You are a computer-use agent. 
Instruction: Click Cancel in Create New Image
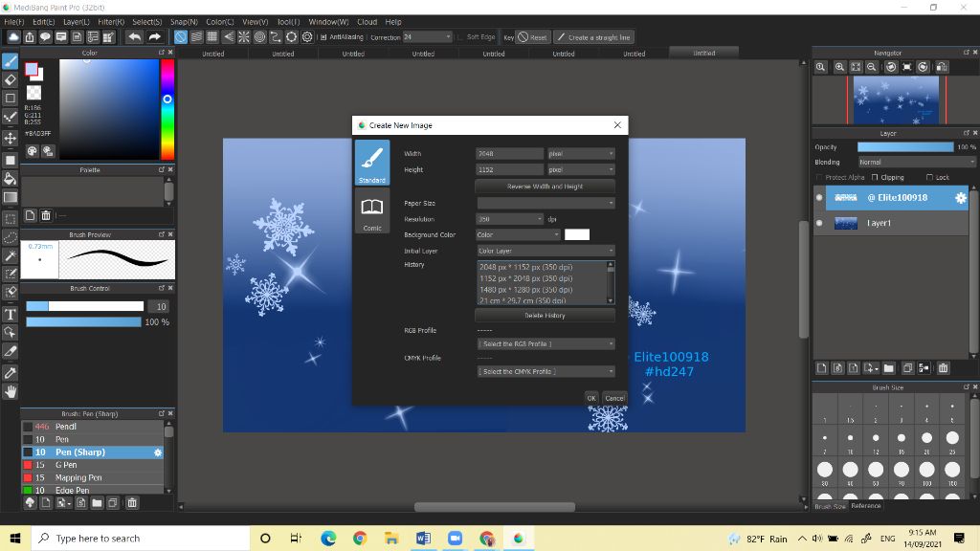(614, 399)
